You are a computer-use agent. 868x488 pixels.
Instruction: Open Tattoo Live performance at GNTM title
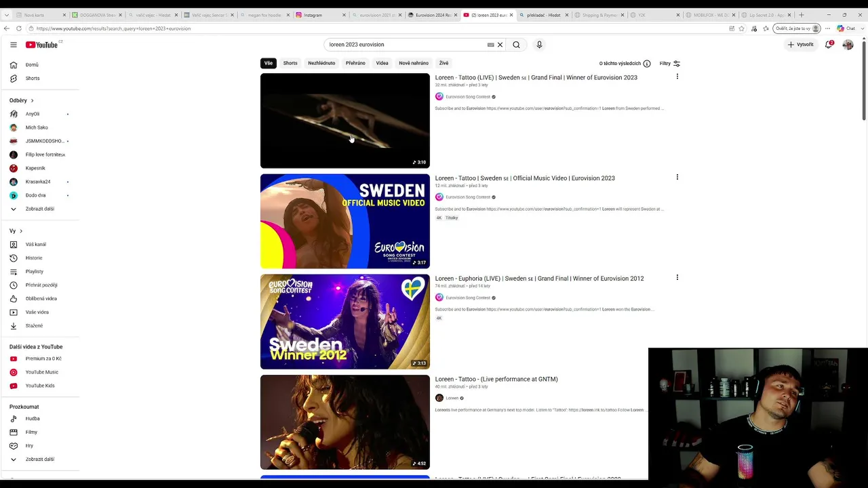pos(496,379)
